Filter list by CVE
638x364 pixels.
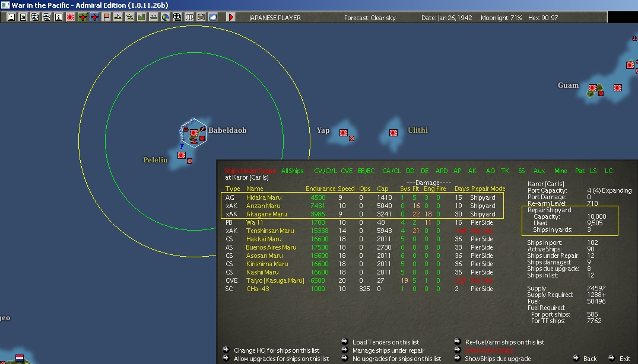tap(347, 171)
